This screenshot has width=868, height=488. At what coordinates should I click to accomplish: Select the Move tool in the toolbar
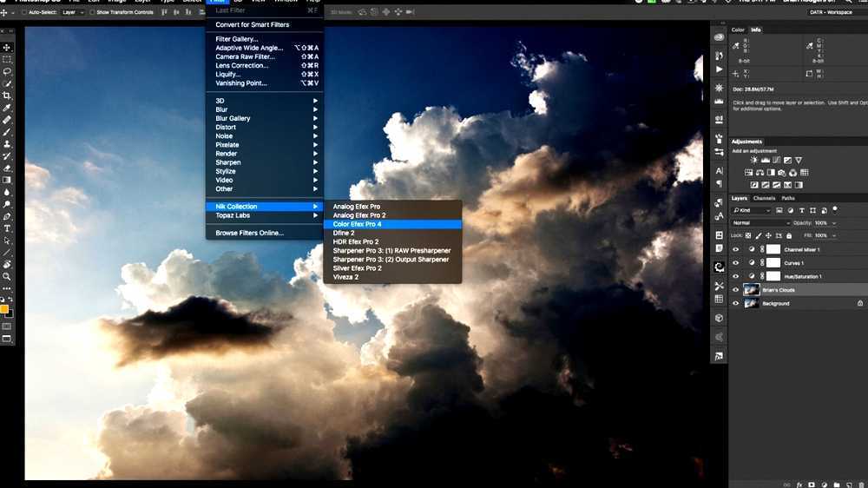click(7, 47)
